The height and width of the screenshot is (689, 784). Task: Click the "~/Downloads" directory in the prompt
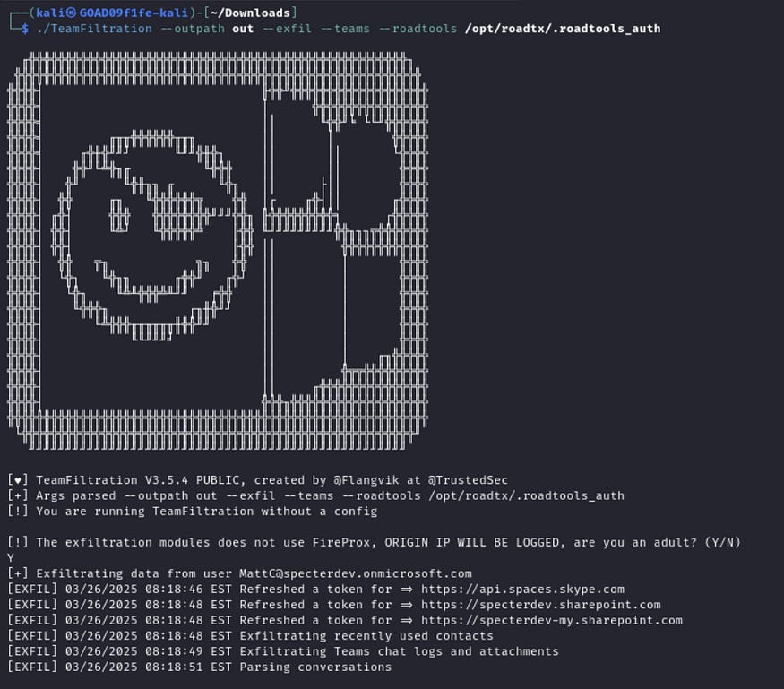pos(250,13)
